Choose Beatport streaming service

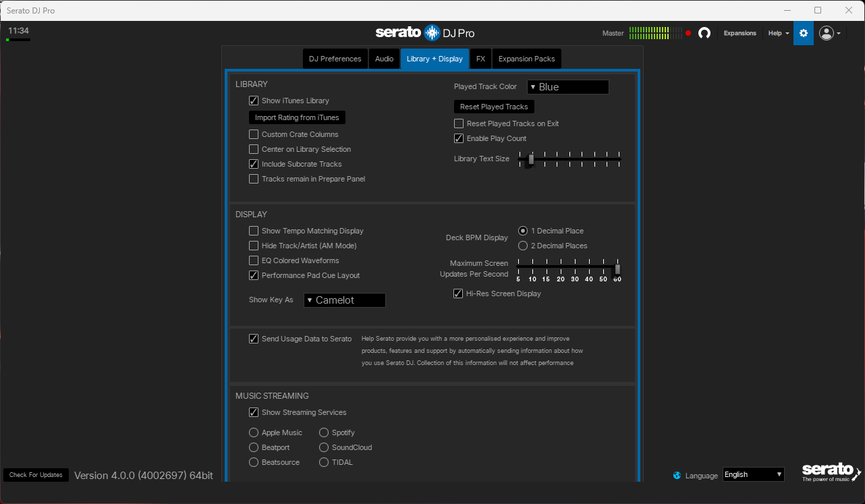(x=254, y=447)
